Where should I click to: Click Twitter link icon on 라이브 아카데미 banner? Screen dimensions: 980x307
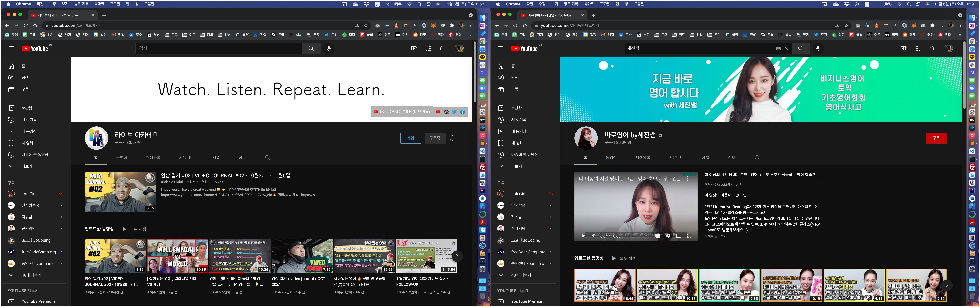tap(454, 112)
